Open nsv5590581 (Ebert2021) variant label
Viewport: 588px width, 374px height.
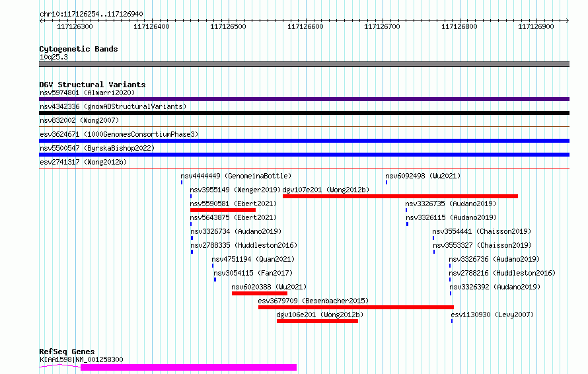click(233, 204)
